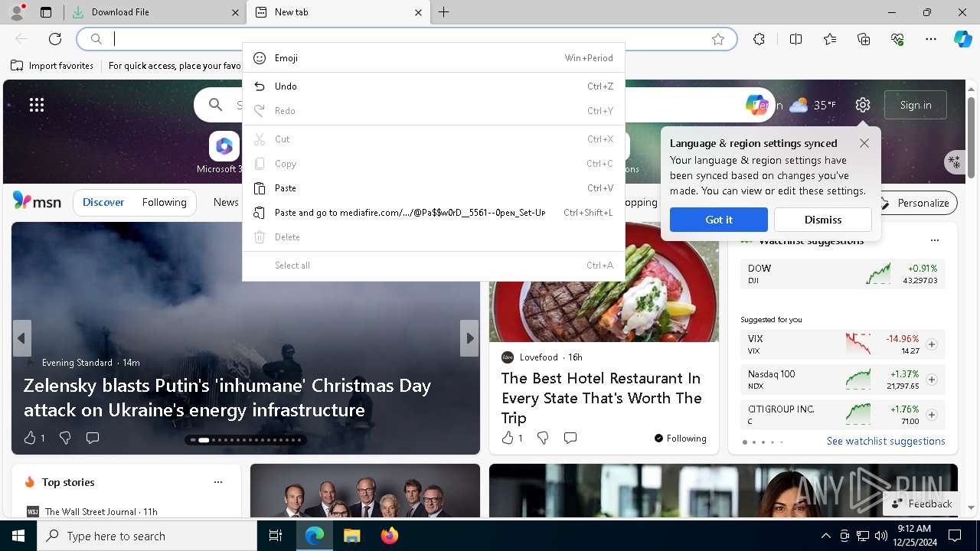Open the Edge profile icon
980x551 pixels.
[16, 12]
